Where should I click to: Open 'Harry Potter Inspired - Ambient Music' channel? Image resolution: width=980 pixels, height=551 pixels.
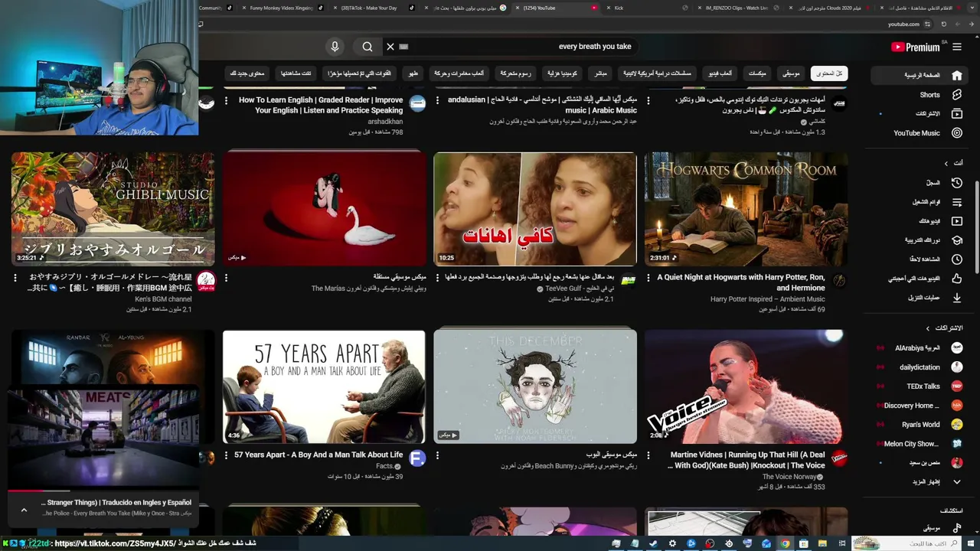coord(767,299)
